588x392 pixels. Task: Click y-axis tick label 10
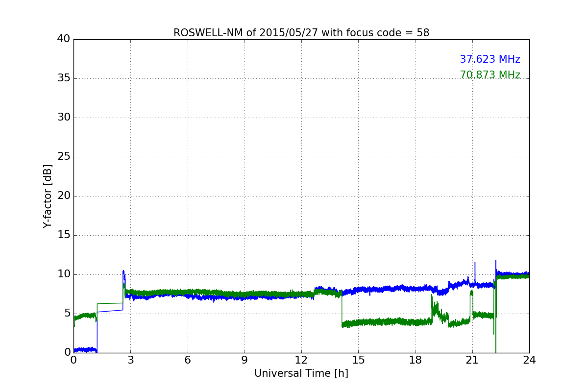click(64, 274)
